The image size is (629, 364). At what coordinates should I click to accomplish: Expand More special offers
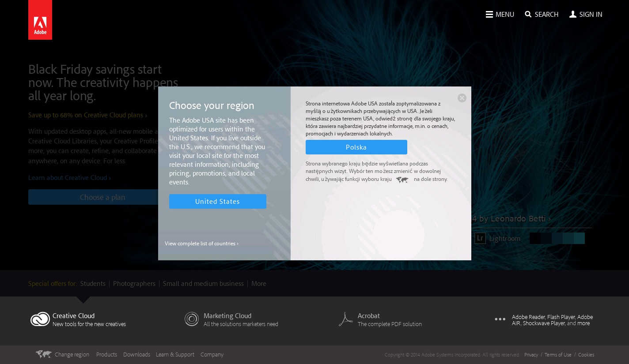tap(259, 284)
